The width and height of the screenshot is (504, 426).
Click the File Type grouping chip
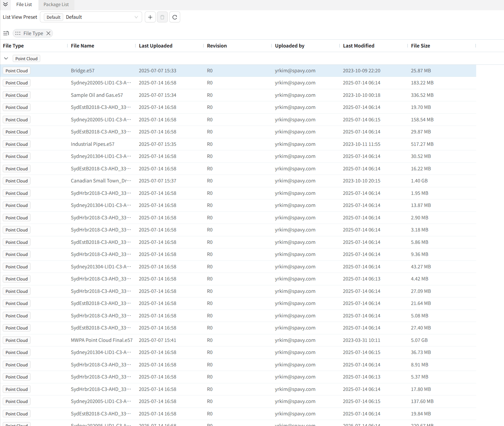tap(33, 33)
